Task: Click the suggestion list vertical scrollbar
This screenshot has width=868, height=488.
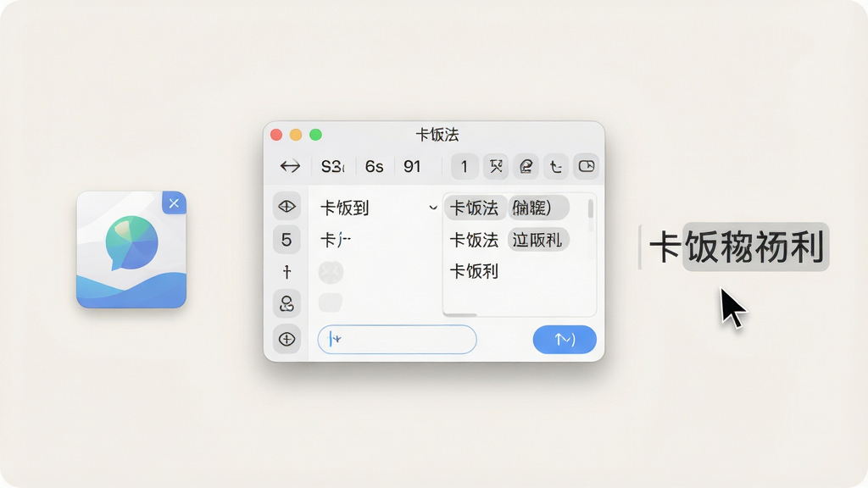Action: pos(591,214)
